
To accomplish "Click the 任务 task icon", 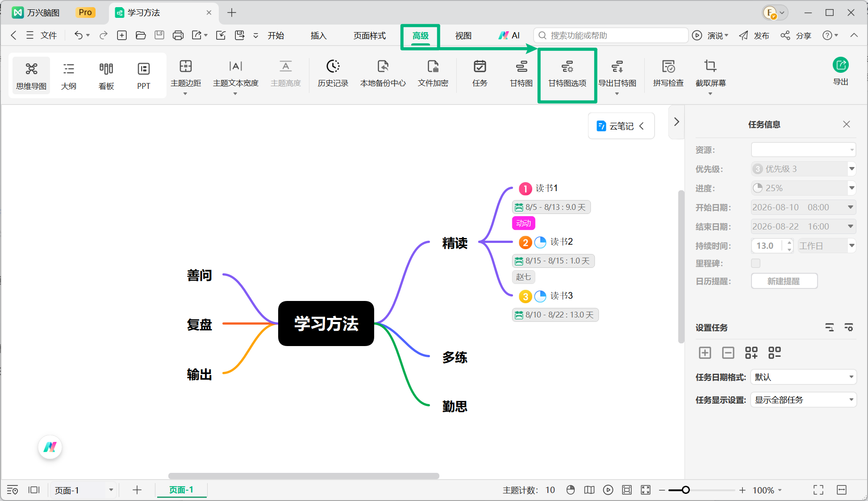I will [x=480, y=67].
